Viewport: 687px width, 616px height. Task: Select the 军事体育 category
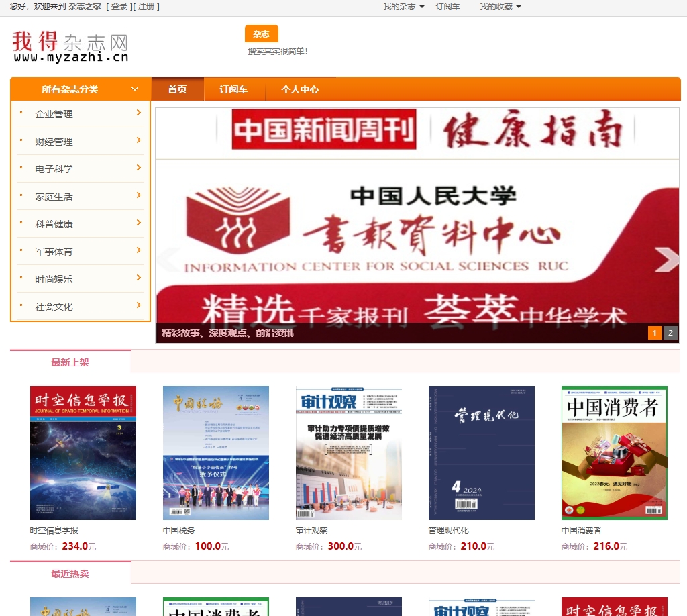click(x=54, y=252)
